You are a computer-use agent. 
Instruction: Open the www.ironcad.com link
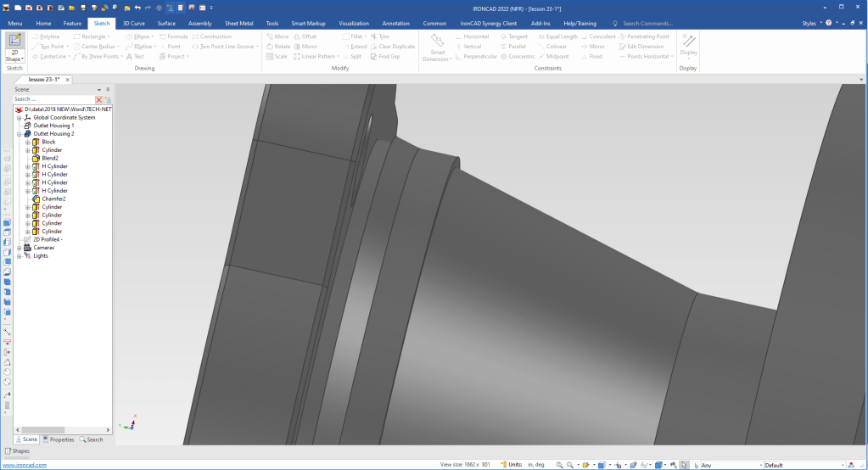tap(24, 465)
